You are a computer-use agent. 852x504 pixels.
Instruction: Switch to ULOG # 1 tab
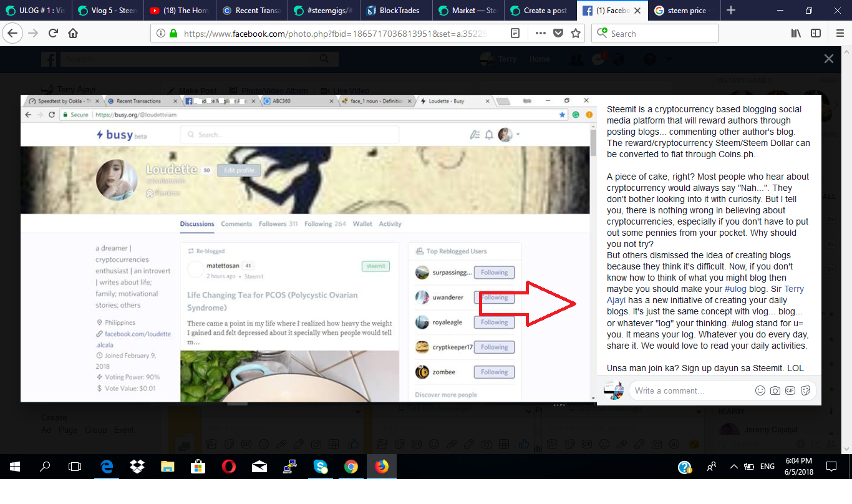click(36, 10)
